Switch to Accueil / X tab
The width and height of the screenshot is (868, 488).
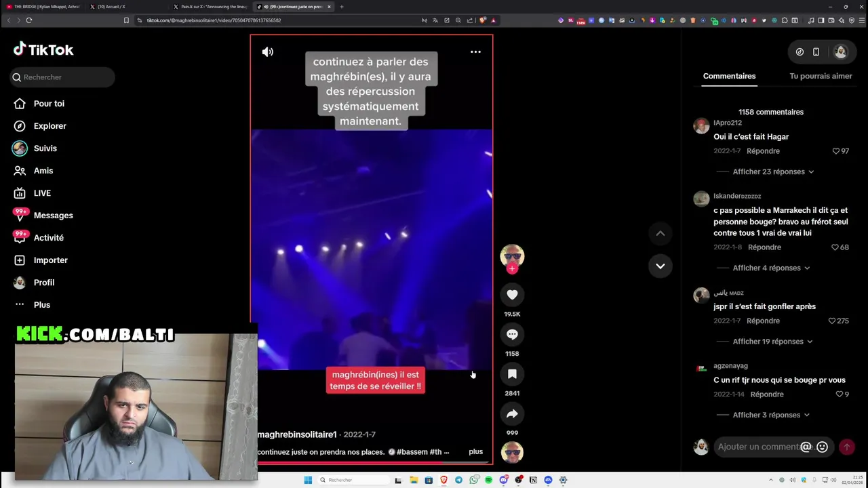click(x=125, y=7)
